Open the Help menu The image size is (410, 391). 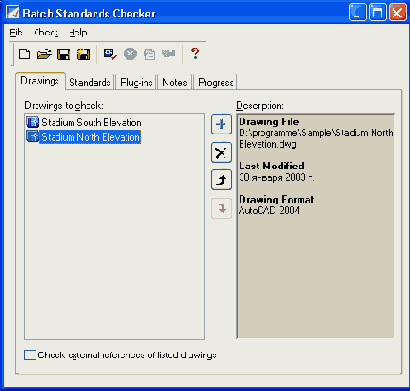(x=78, y=33)
